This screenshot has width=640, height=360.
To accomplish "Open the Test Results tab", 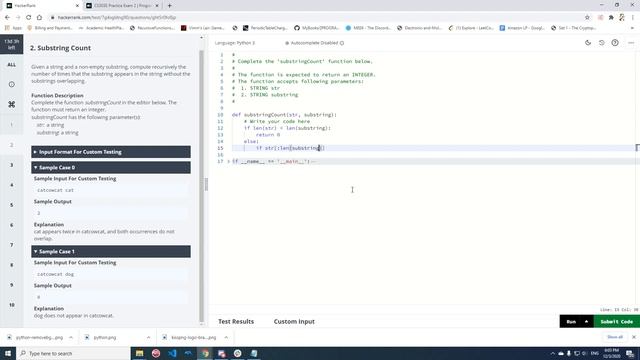I will 236,322.
